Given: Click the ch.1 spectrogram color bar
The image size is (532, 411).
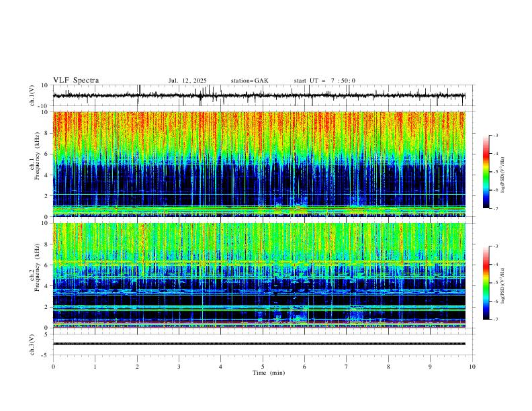Looking at the screenshot, I should 486,172.
